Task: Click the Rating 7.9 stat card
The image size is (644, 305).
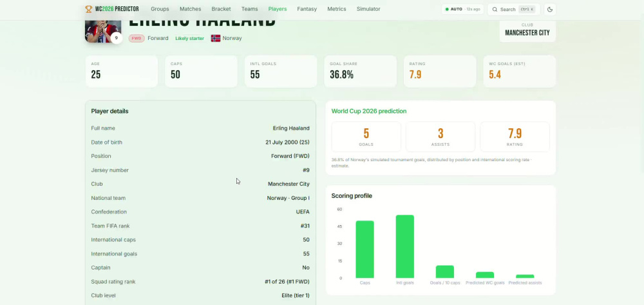Action: pyautogui.click(x=440, y=72)
